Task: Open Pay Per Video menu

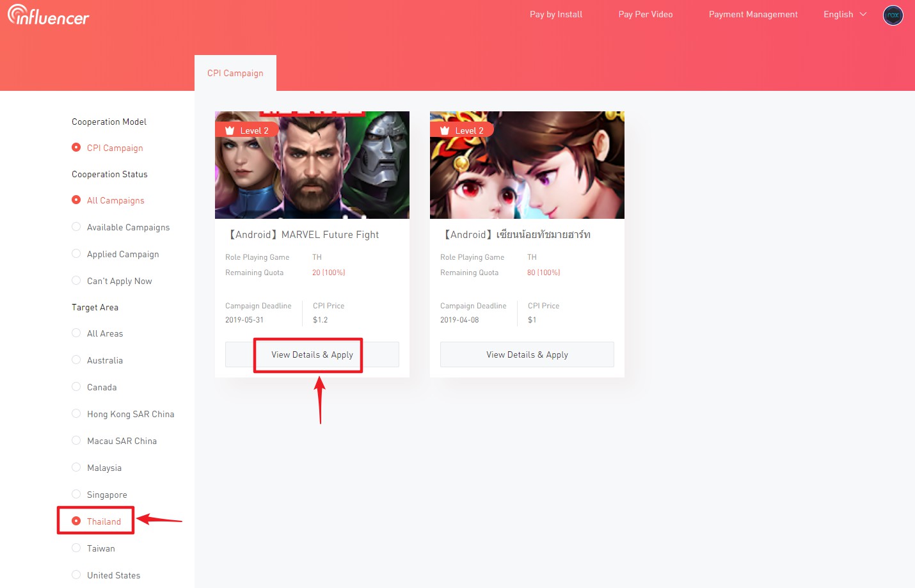Action: [x=645, y=14]
